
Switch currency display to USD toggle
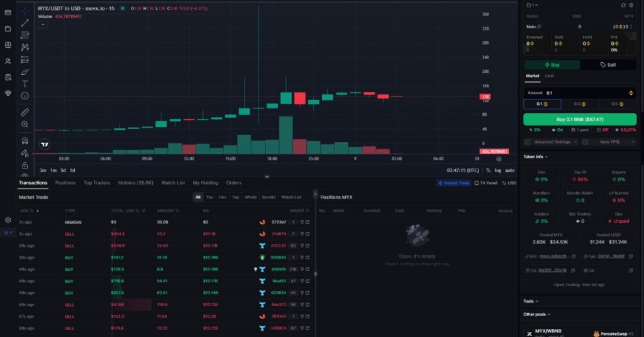[509, 183]
